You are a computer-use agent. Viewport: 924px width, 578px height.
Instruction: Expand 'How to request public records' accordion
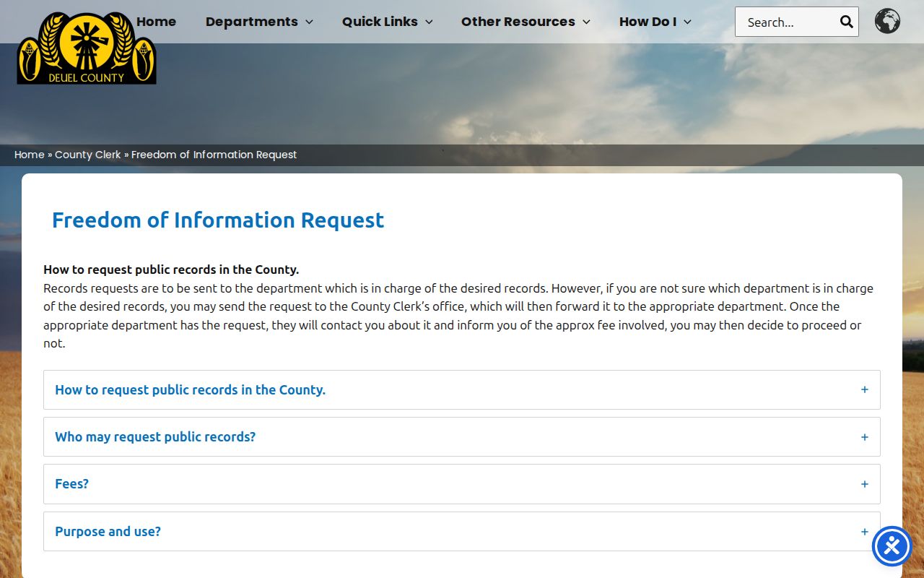click(462, 390)
